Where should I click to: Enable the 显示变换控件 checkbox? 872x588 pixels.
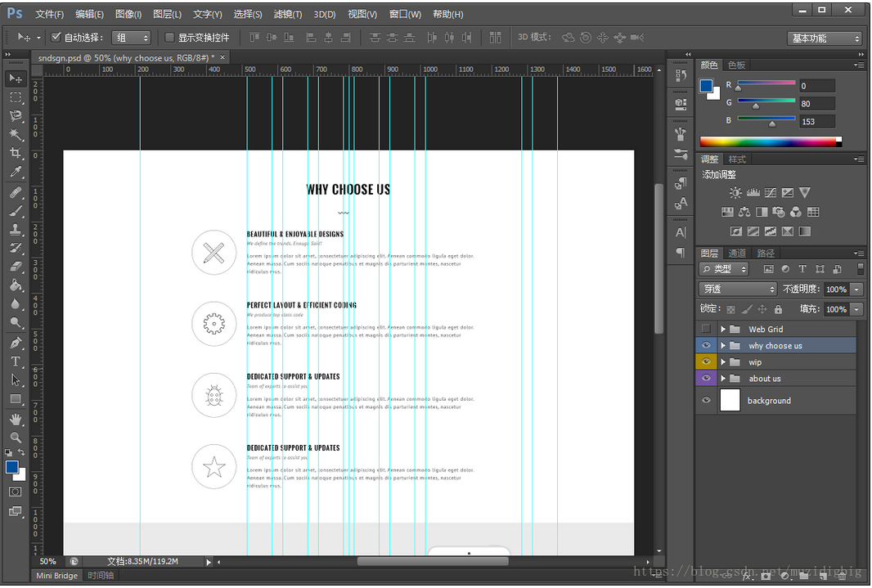point(170,38)
